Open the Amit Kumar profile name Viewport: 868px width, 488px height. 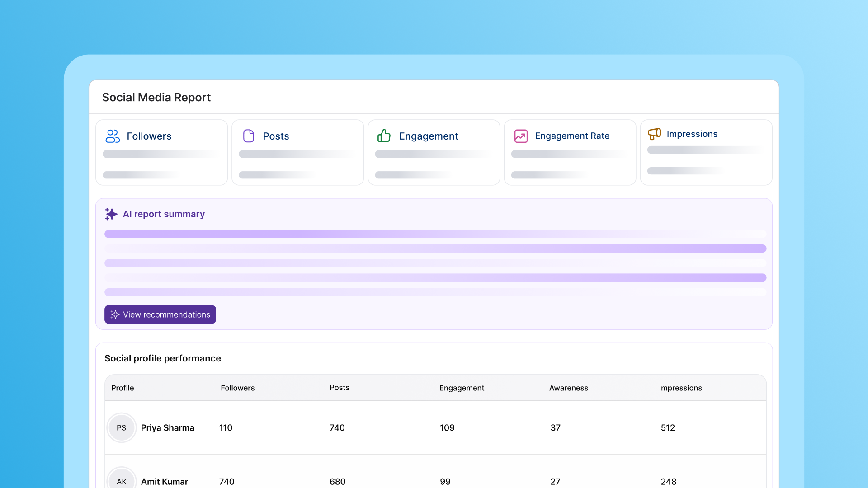(165, 482)
